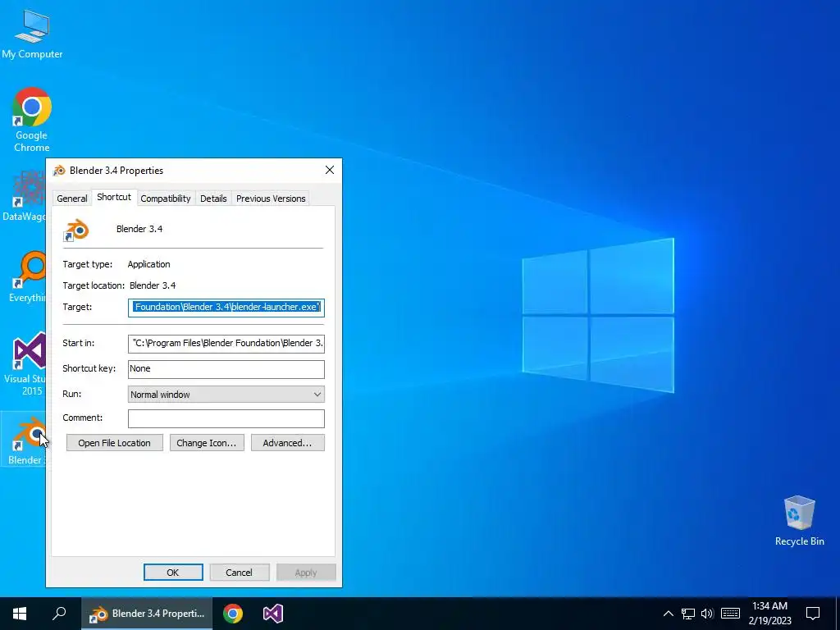Open the network status tray icon

tap(688, 614)
